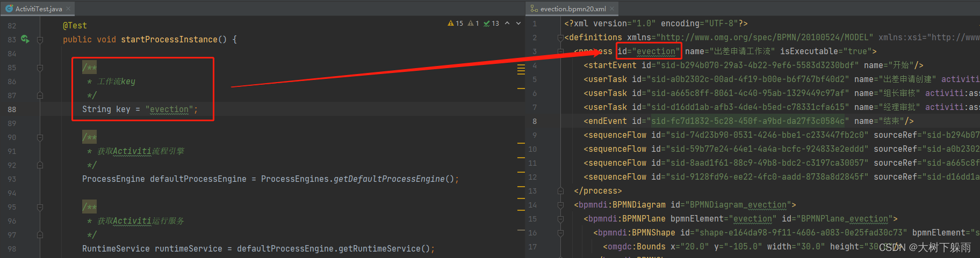Collapse the doc comment starting line 85
Image resolution: width=980 pixels, height=258 pixels.
pos(40,68)
